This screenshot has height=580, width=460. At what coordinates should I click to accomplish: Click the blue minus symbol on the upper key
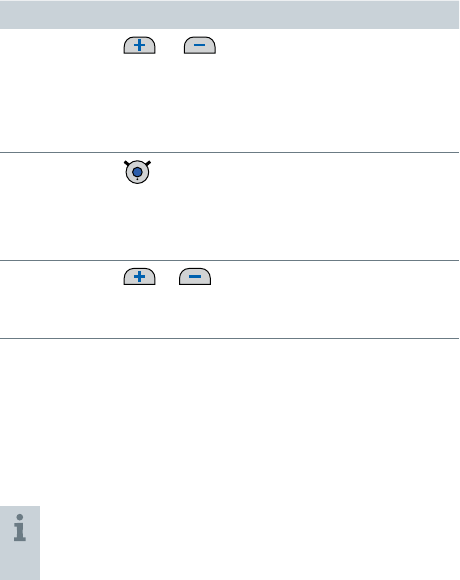pos(199,45)
